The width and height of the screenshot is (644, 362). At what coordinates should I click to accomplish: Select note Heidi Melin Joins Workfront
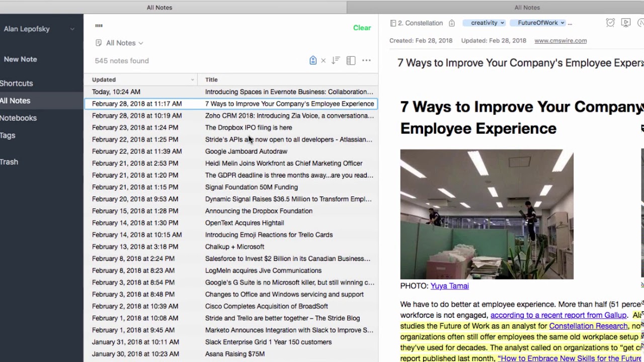coord(231,163)
